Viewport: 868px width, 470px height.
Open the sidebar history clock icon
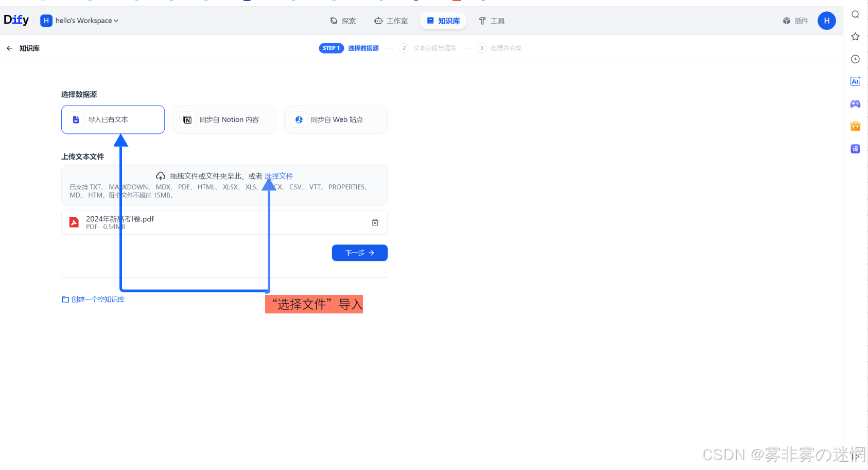point(855,59)
